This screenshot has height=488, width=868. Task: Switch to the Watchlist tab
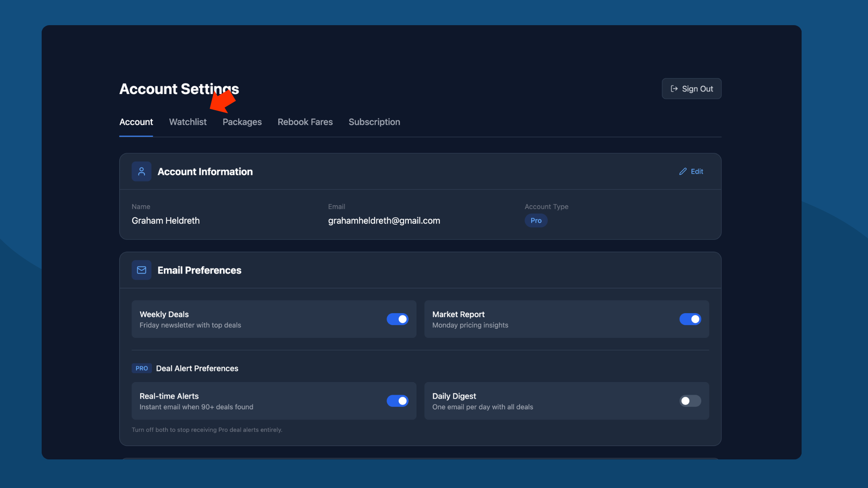[188, 122]
